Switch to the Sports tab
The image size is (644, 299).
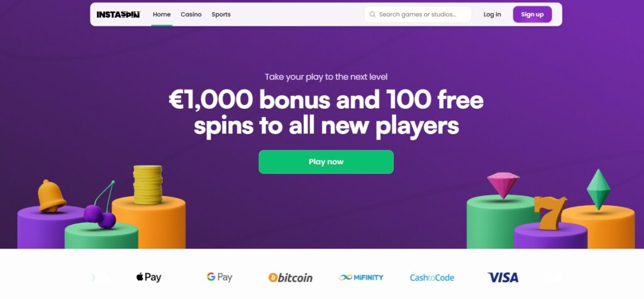click(221, 14)
